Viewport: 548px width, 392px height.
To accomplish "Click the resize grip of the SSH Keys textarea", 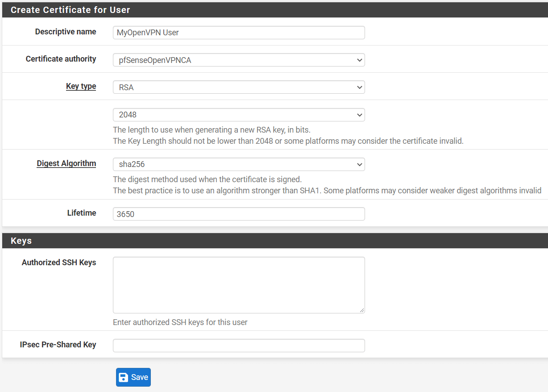I will (x=362, y=311).
